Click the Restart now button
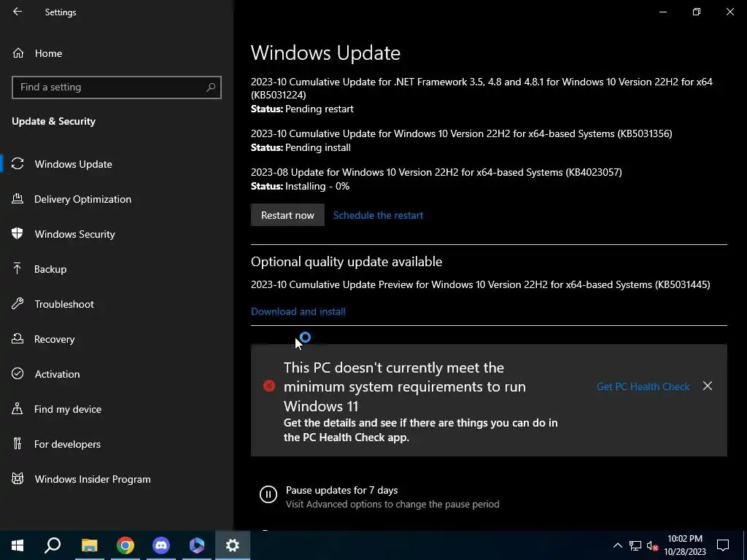 (x=287, y=215)
